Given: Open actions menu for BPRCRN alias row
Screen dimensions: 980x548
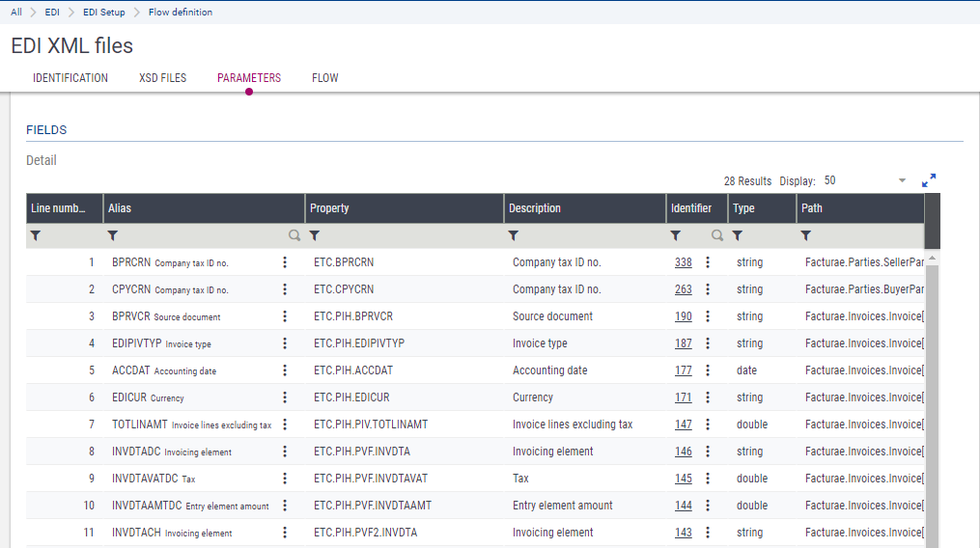Looking at the screenshot, I should tap(285, 262).
